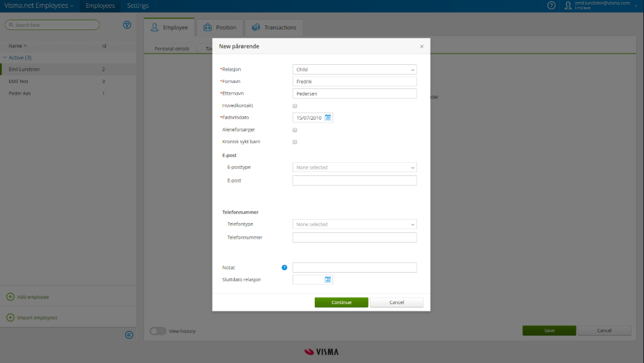This screenshot has width=644, height=363.
Task: Open the Fødselsdato calendar picker
Action: (328, 118)
